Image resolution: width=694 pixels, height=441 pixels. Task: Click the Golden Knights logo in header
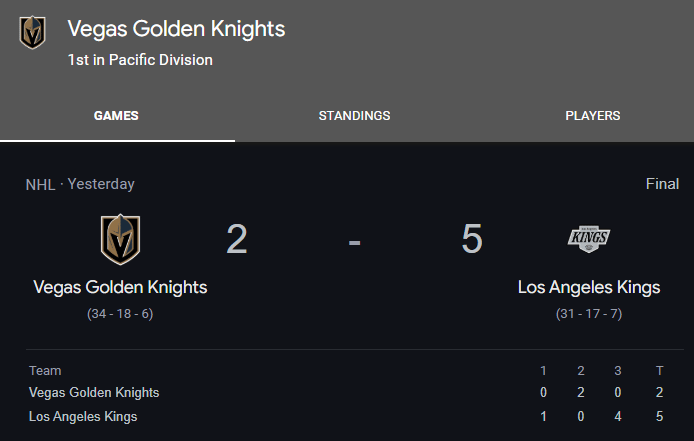coord(32,32)
